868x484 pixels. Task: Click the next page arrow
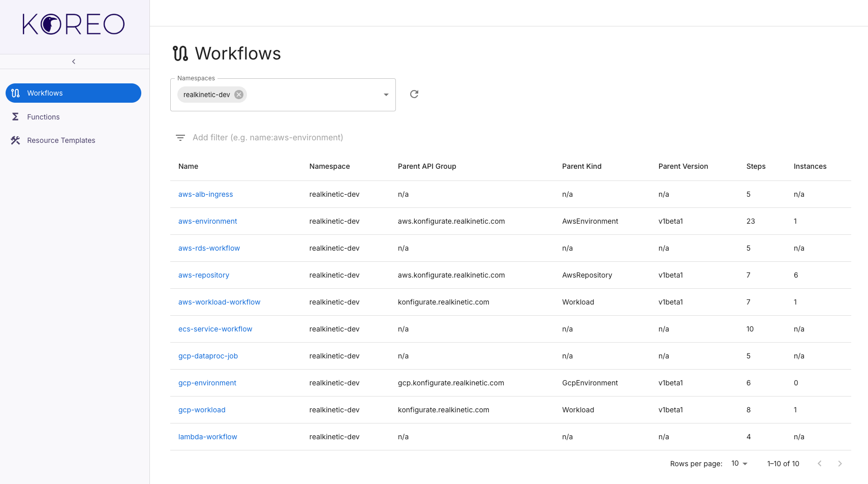[x=840, y=463]
